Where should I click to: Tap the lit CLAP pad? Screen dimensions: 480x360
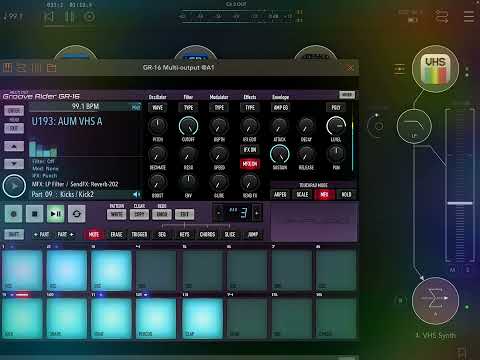(202, 318)
